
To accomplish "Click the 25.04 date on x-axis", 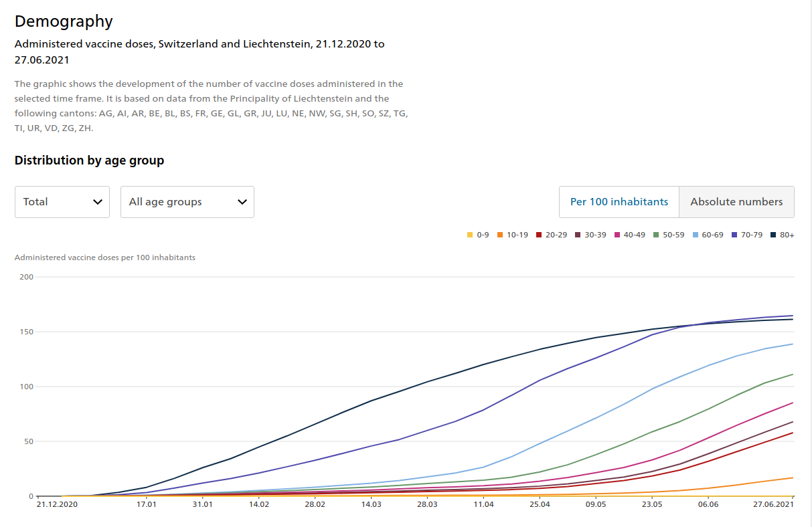I will coord(540,504).
